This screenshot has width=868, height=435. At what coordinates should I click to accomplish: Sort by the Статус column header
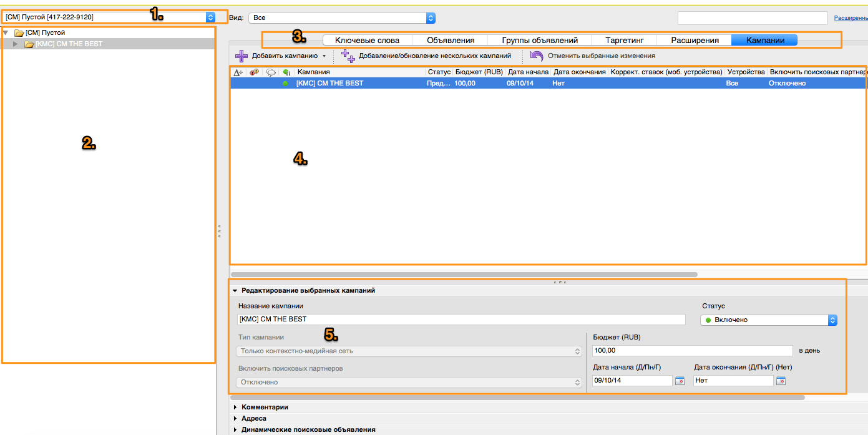click(x=439, y=72)
